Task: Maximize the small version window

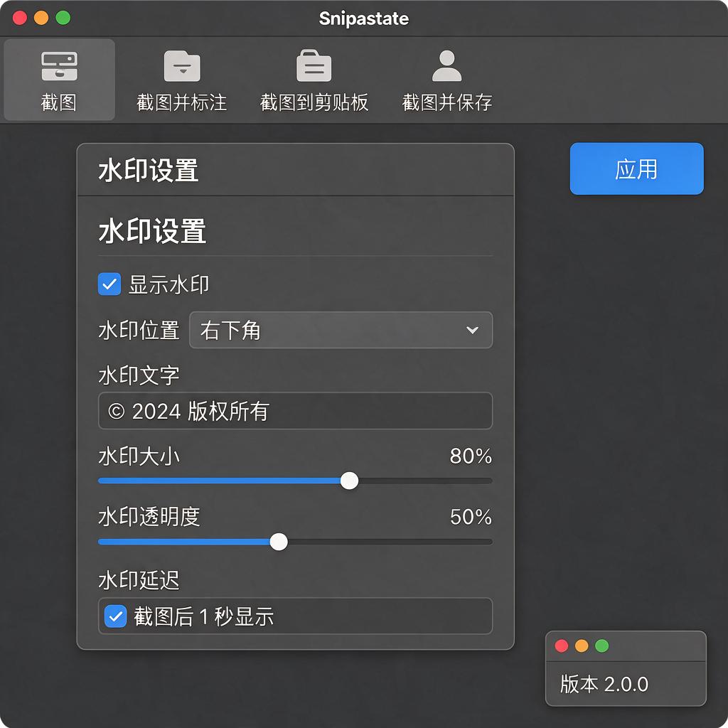Action: click(x=601, y=646)
